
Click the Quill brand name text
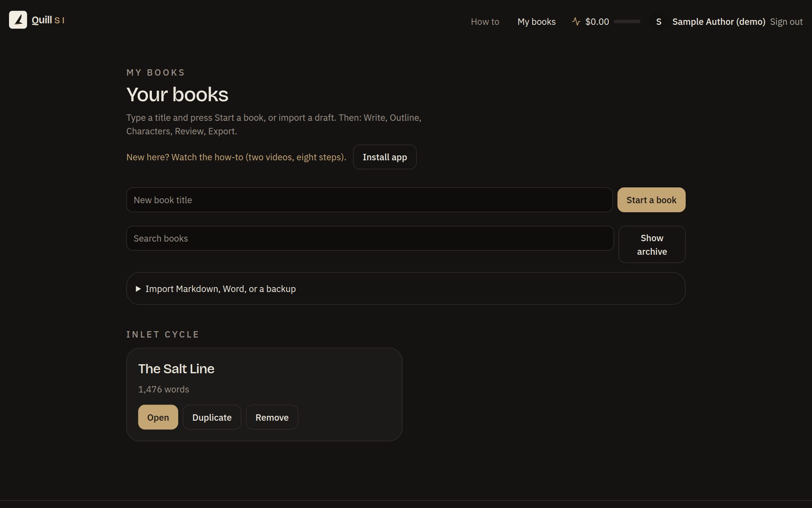point(42,20)
